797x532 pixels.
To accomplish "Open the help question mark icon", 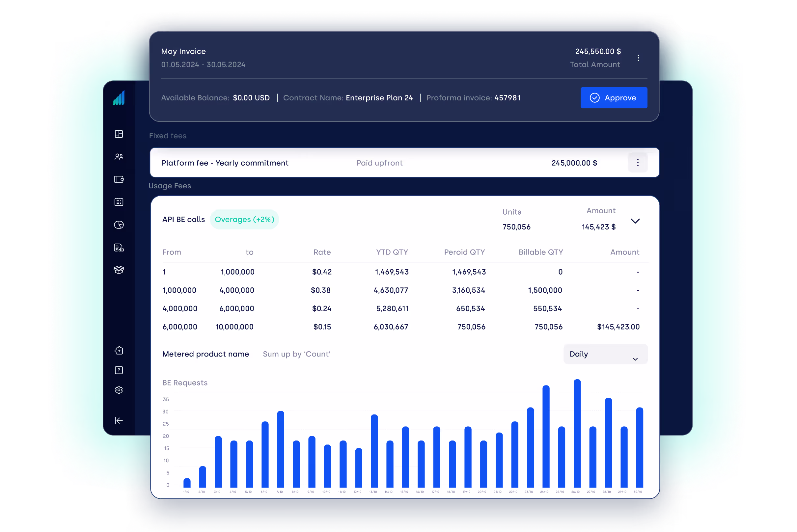I will point(119,370).
